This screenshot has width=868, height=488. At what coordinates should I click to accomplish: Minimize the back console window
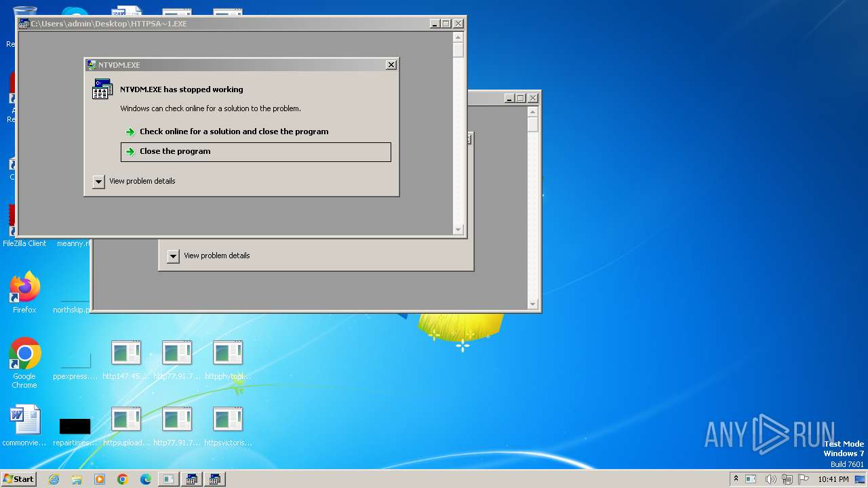point(510,98)
